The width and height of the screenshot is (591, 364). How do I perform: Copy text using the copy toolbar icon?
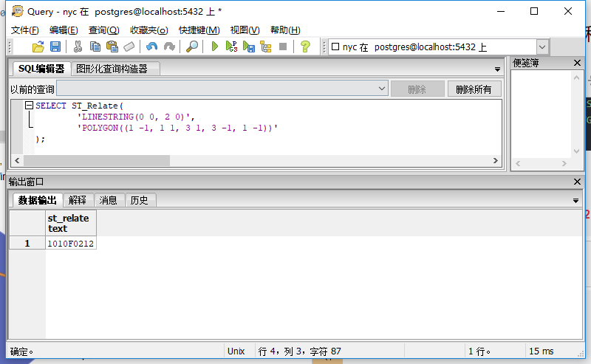click(x=95, y=47)
